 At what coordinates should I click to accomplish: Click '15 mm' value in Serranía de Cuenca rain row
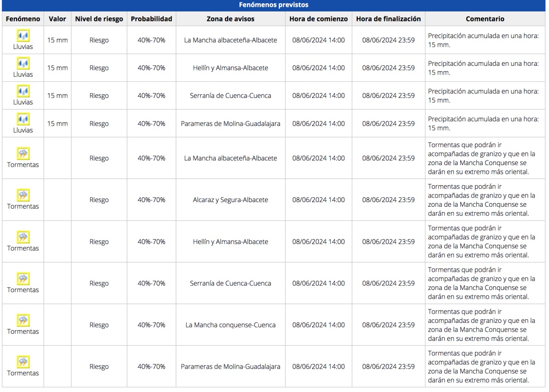pyautogui.click(x=58, y=96)
